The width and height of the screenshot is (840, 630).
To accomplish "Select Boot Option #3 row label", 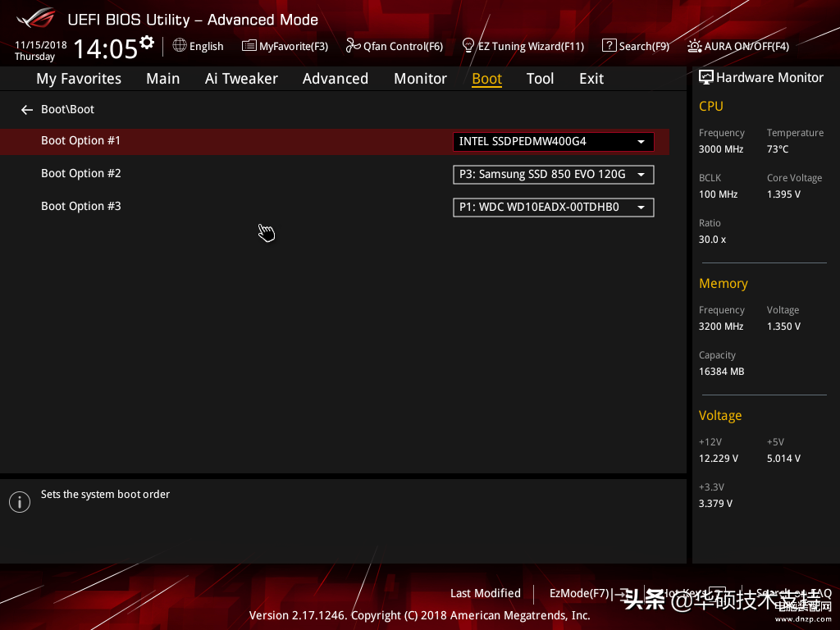I will (81, 206).
